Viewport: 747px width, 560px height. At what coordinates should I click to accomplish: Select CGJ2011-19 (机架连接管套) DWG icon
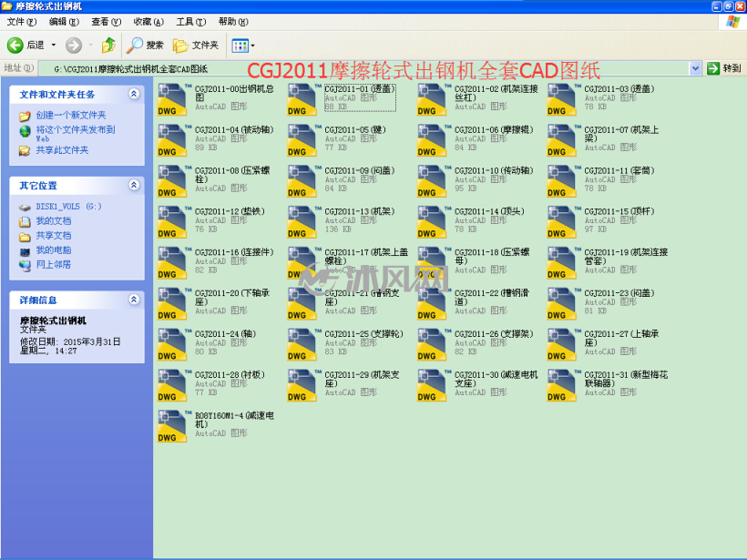[562, 263]
